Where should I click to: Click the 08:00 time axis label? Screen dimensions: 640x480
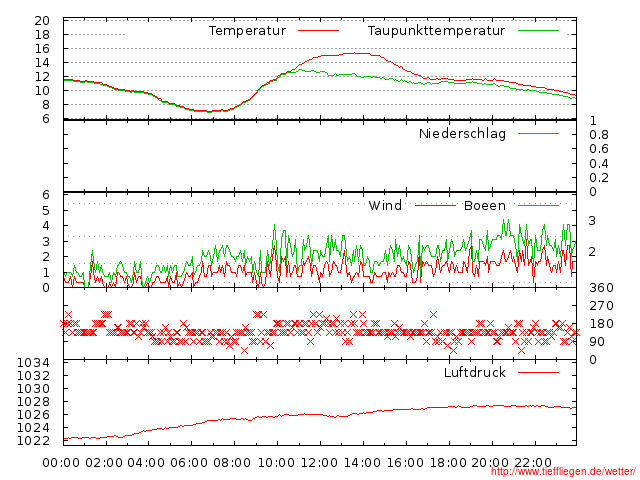tap(232, 462)
